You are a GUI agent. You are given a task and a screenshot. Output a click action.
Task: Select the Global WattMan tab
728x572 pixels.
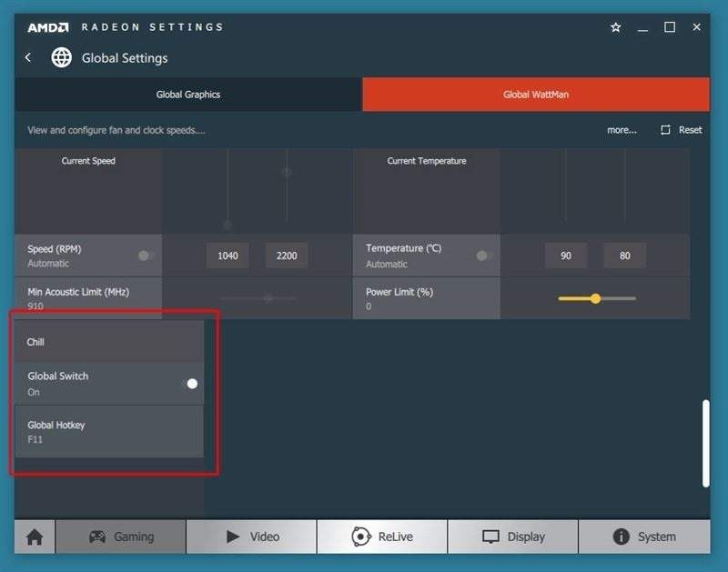536,95
